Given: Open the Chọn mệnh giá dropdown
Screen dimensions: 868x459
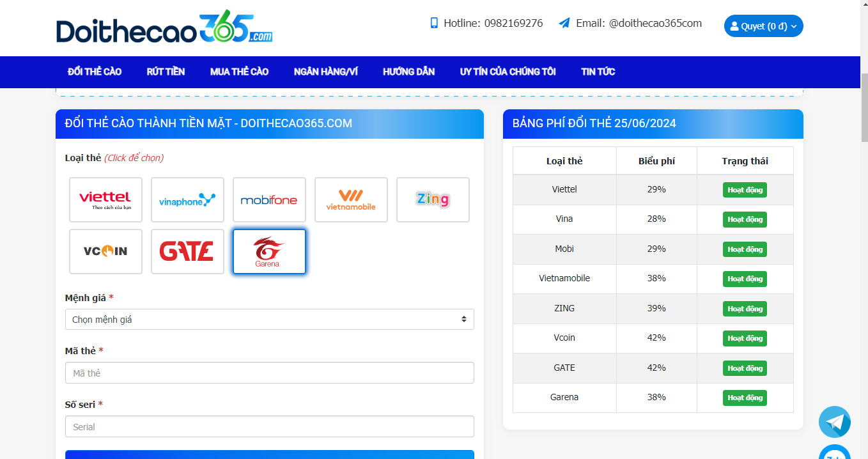Looking at the screenshot, I should pos(269,319).
